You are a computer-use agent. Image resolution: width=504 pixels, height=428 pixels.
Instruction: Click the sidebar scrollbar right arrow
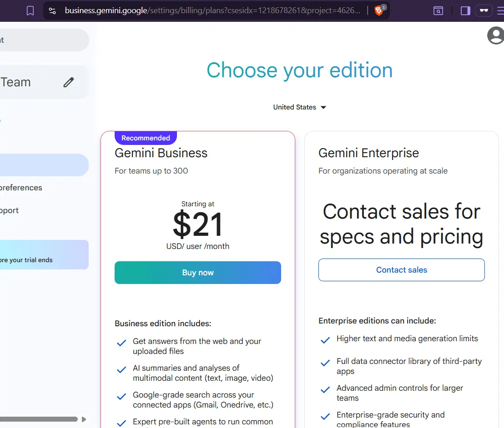pyautogui.click(x=84, y=419)
